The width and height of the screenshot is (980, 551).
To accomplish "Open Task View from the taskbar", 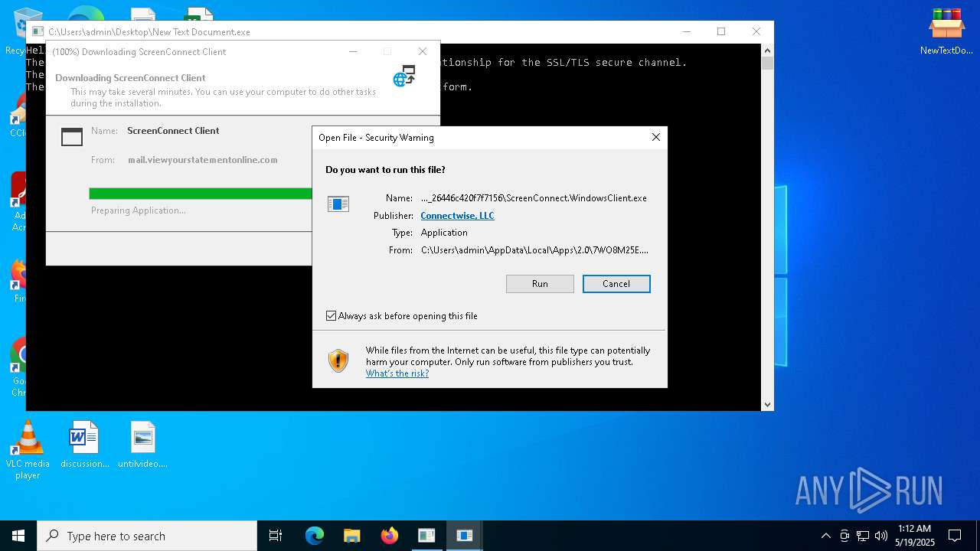I will pyautogui.click(x=276, y=536).
